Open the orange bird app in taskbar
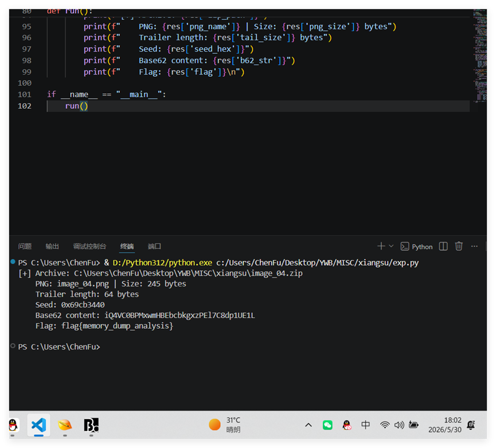This screenshot has height=448, width=496. pyautogui.click(x=65, y=425)
